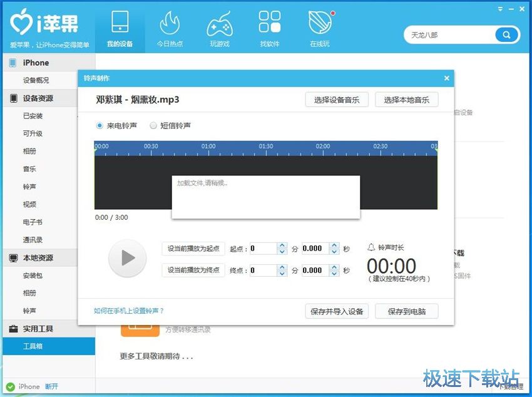Increase 起点 seconds with up arrow
The width and height of the screenshot is (532, 397).
click(334, 245)
